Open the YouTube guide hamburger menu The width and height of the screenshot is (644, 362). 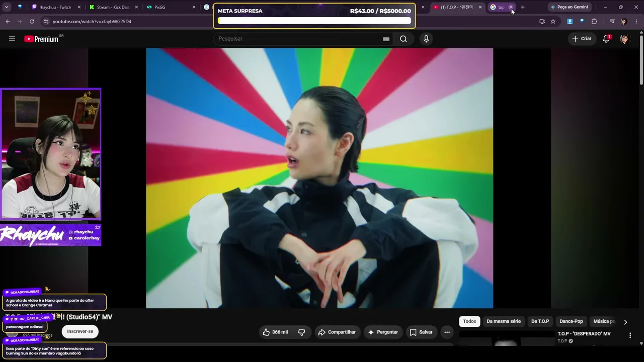[12, 39]
